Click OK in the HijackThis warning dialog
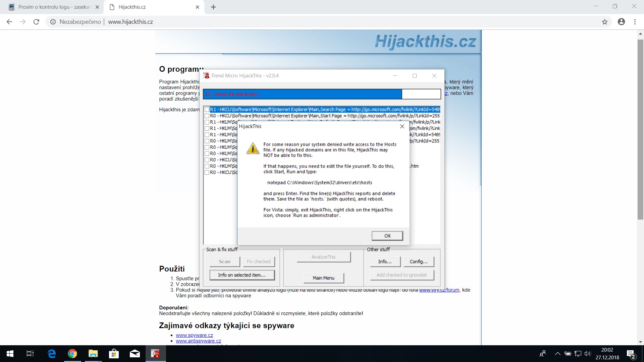644x362 pixels. tap(387, 236)
